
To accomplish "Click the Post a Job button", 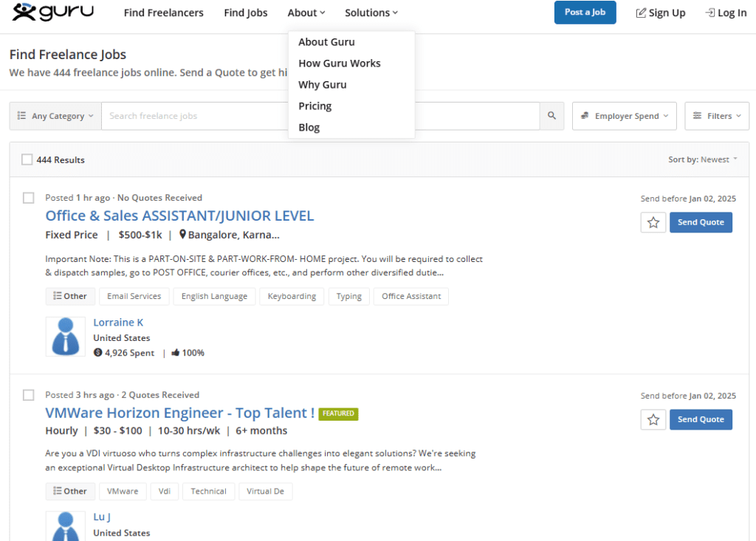I will point(585,13).
